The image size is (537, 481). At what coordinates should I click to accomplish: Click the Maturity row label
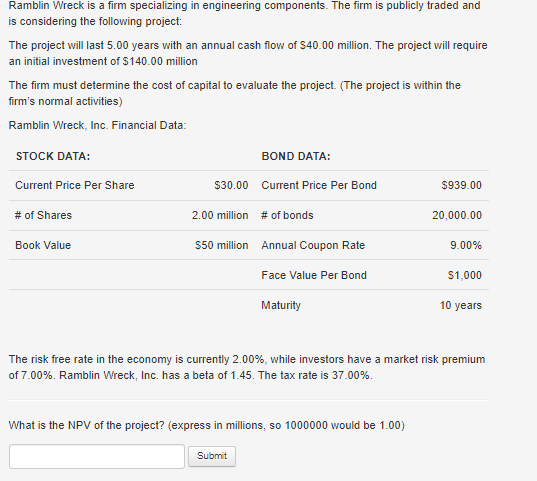[281, 305]
